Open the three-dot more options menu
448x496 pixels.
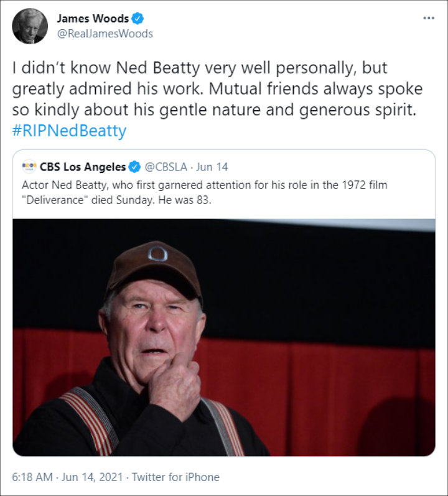(429, 18)
